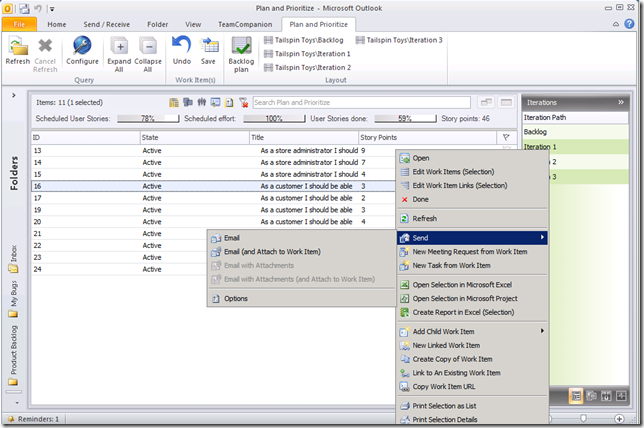
Task: Choose Create Copy of Work Item
Action: pyautogui.click(x=472, y=359)
